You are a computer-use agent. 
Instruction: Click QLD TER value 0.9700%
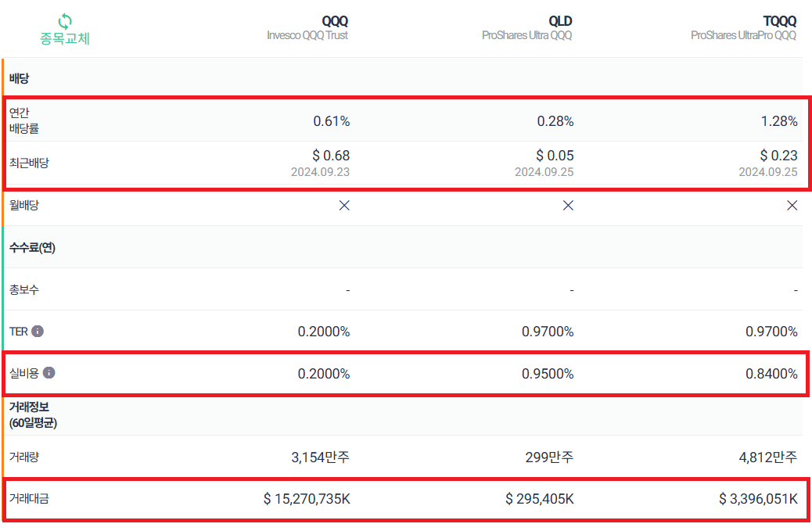coord(548,332)
